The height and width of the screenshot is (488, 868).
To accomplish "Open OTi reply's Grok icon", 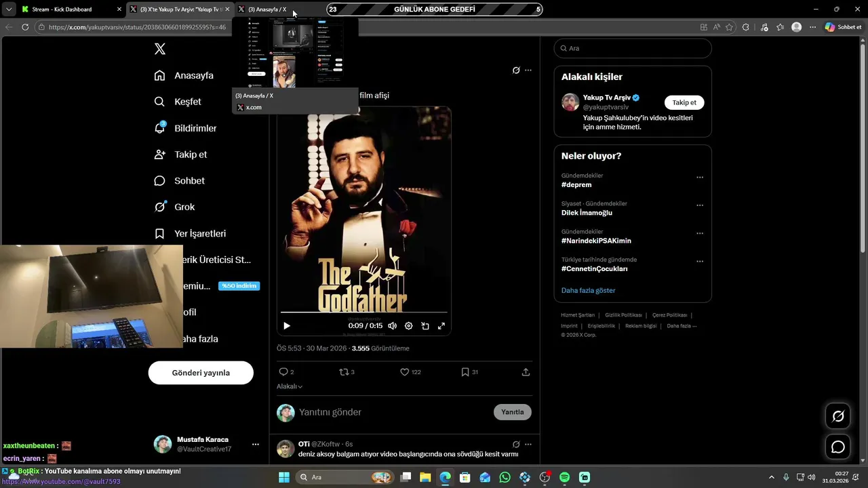I will tap(516, 445).
